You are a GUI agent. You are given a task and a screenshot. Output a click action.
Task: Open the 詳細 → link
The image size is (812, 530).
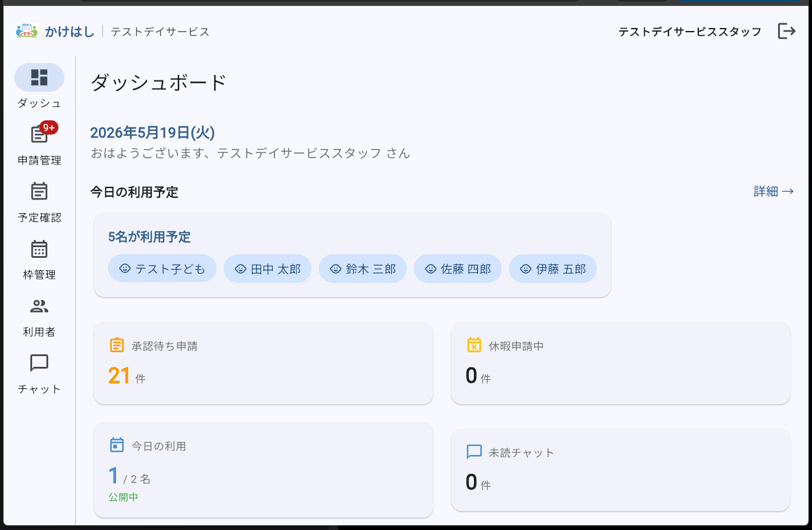[x=773, y=191]
